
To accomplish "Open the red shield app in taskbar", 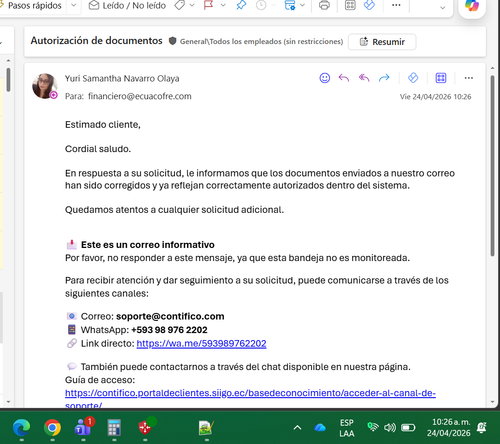I will 145,428.
